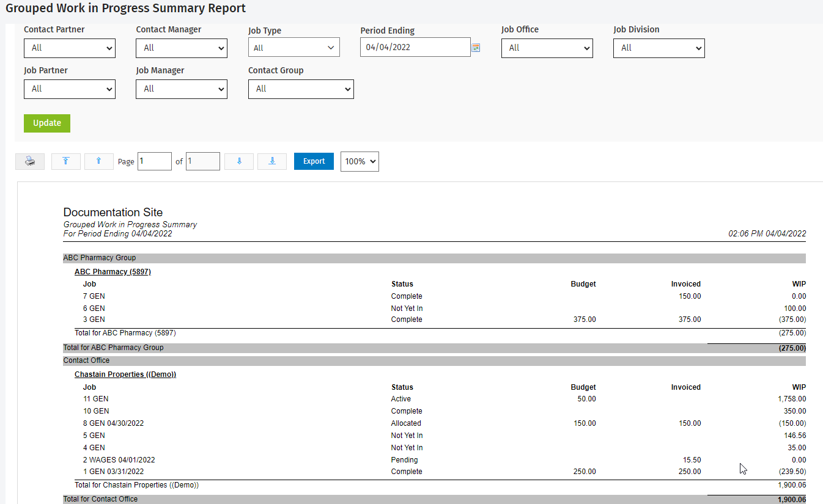Expand the Job Division dropdown
The width and height of the screenshot is (823, 504).
[x=659, y=48]
